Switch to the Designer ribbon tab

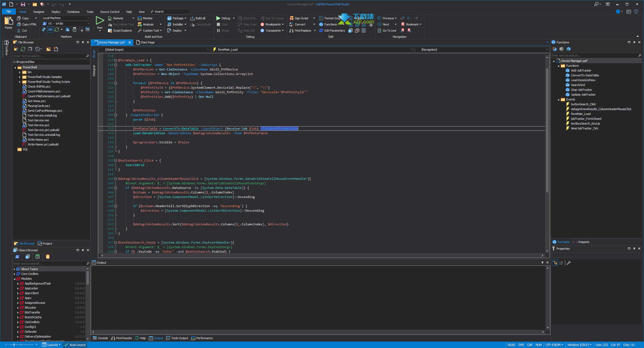(x=39, y=12)
